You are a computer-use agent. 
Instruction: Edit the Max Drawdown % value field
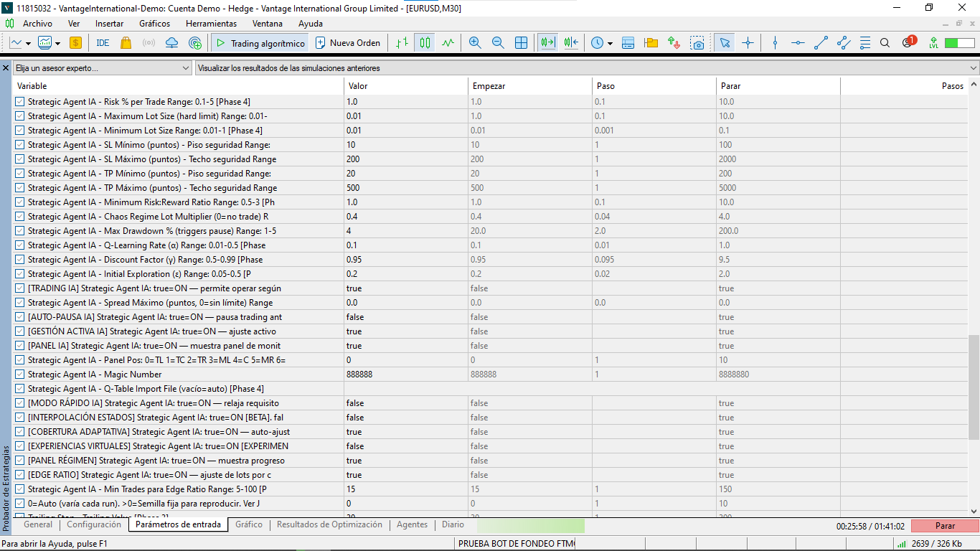coord(405,231)
